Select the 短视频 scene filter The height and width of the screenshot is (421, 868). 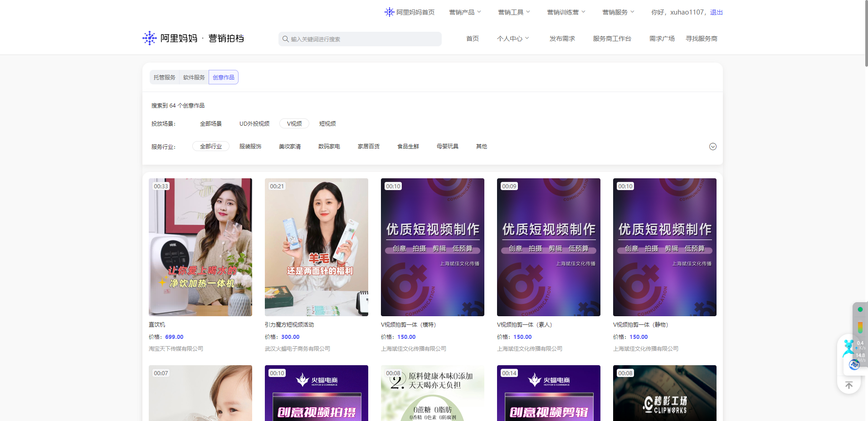coord(327,123)
